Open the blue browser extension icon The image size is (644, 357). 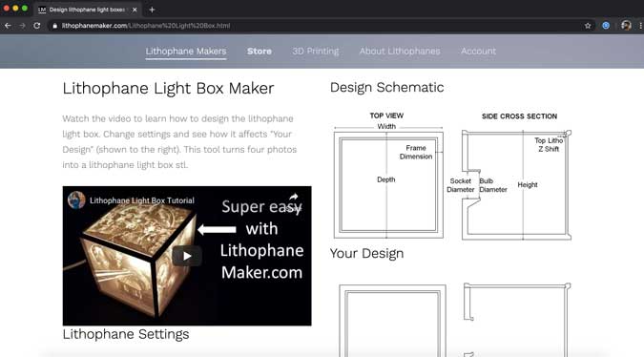pyautogui.click(x=606, y=26)
